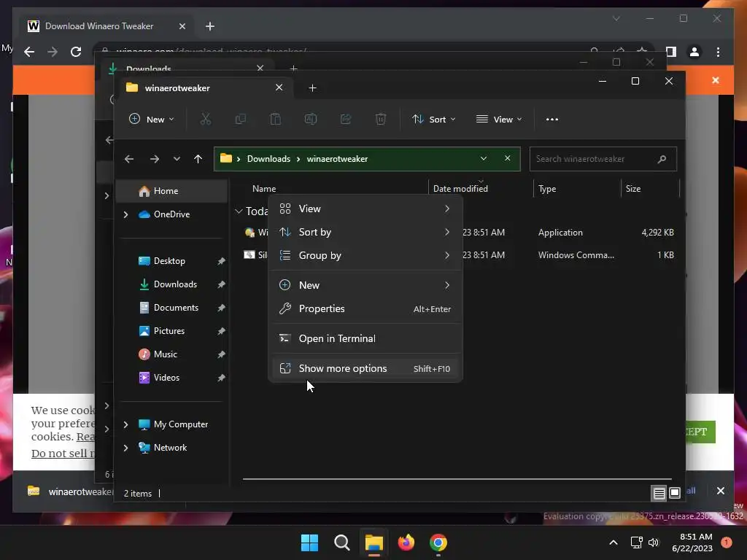Open Chrome three-dot menu
Viewport: 747px width, 560px height.
(718, 52)
